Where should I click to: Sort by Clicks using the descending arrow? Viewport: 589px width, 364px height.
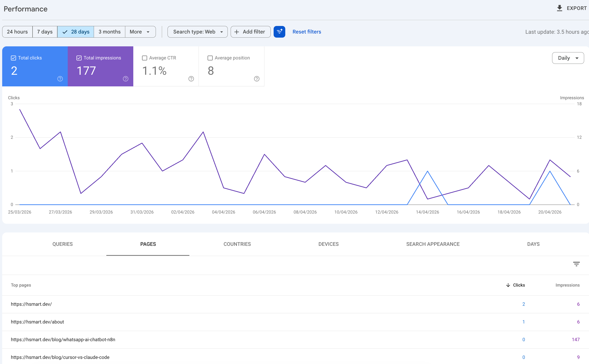click(x=508, y=285)
